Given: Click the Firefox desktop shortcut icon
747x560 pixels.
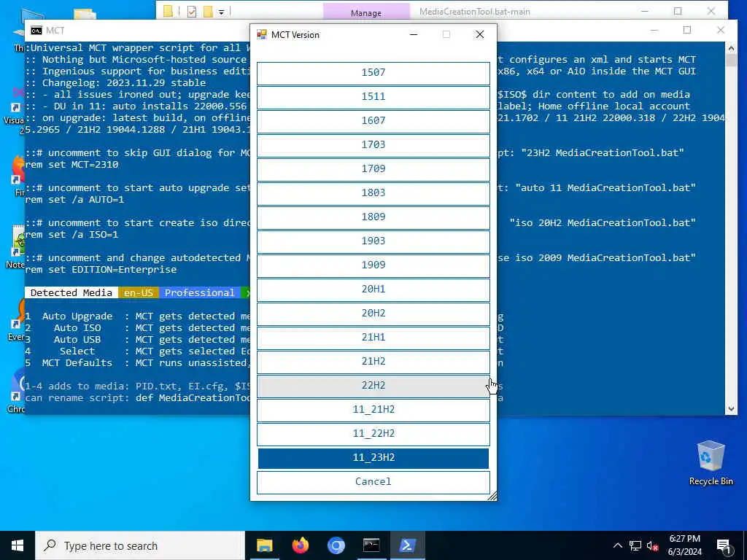Looking at the screenshot, I should [x=18, y=170].
